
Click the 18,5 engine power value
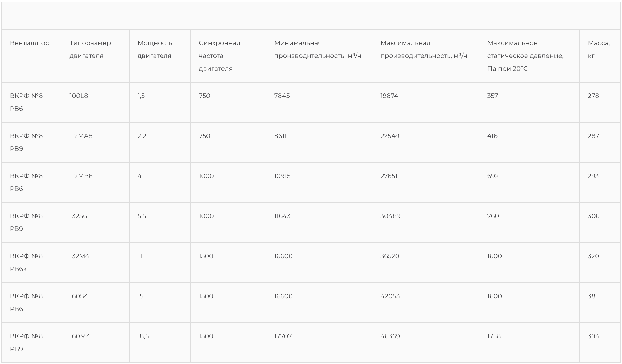143,336
